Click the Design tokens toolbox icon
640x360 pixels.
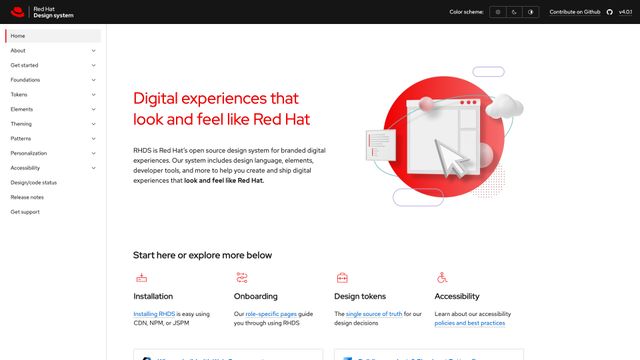(342, 278)
